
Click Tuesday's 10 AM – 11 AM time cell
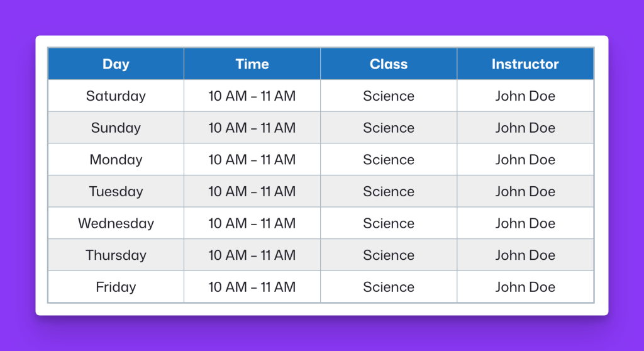click(x=252, y=191)
